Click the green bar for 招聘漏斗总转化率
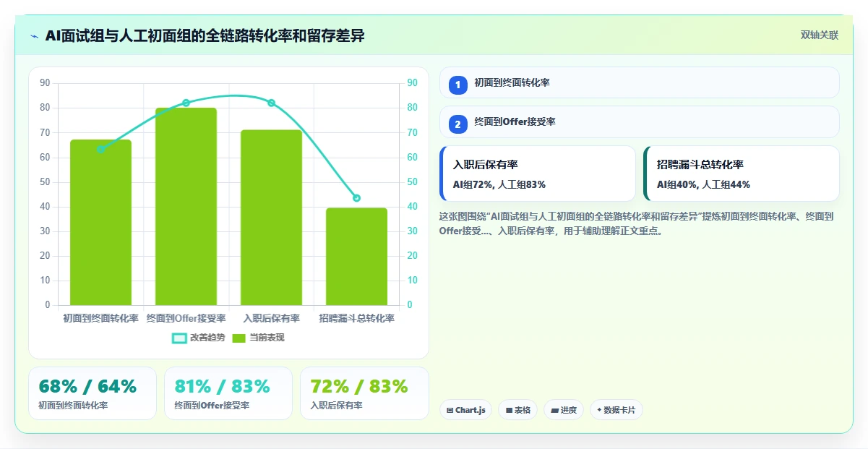 [x=356, y=257]
